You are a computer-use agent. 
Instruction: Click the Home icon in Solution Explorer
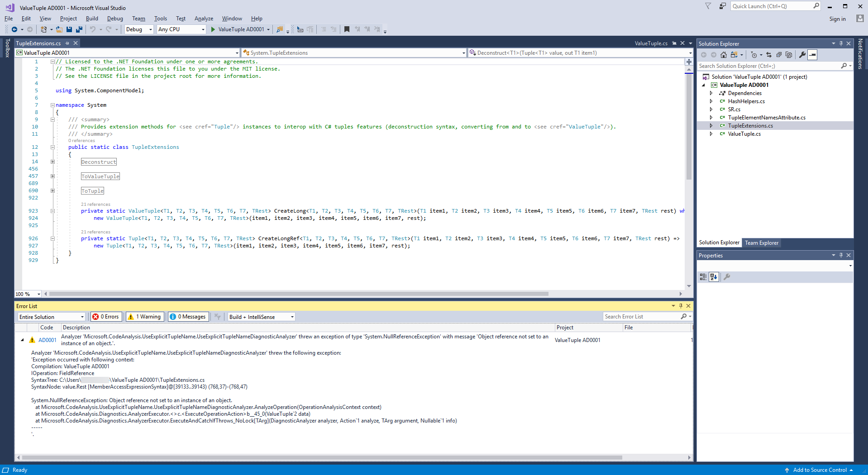tap(724, 55)
